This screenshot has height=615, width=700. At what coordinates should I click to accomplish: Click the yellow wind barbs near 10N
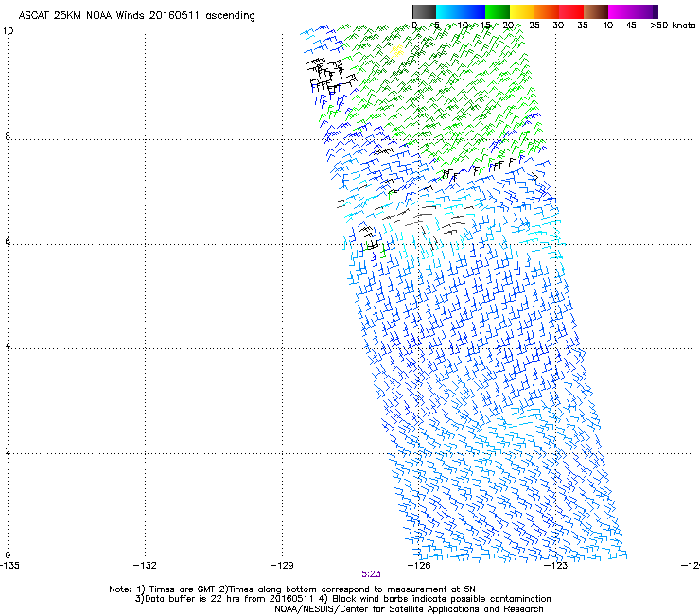396,50
